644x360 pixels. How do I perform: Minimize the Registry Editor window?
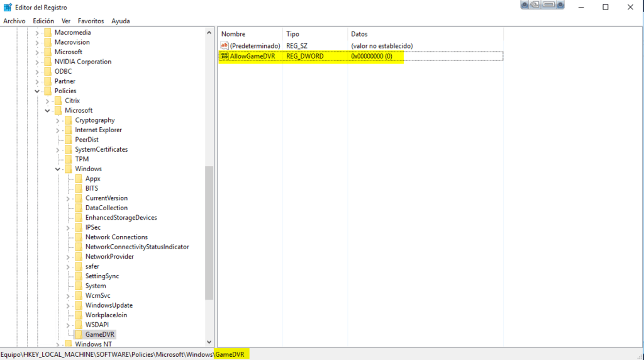pos(581,7)
